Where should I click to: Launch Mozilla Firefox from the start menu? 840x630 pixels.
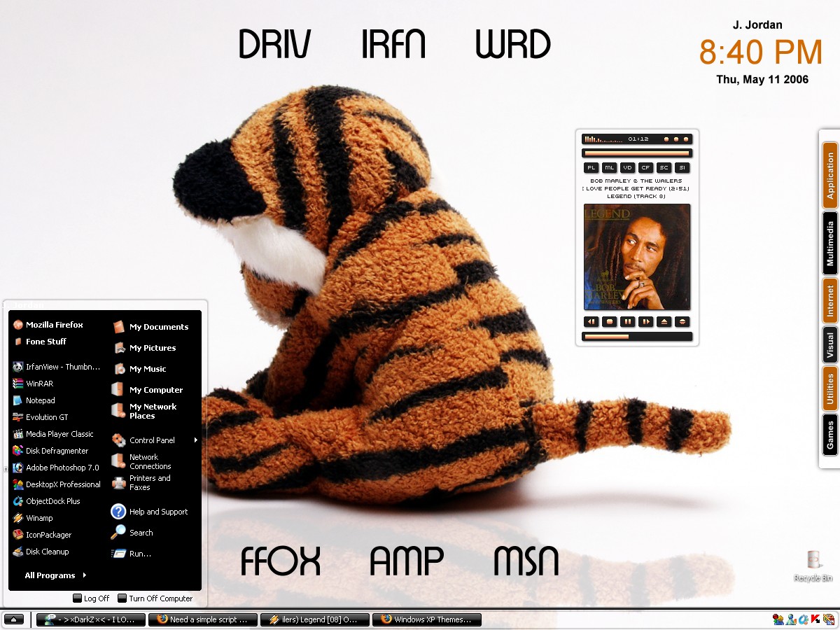(48, 325)
